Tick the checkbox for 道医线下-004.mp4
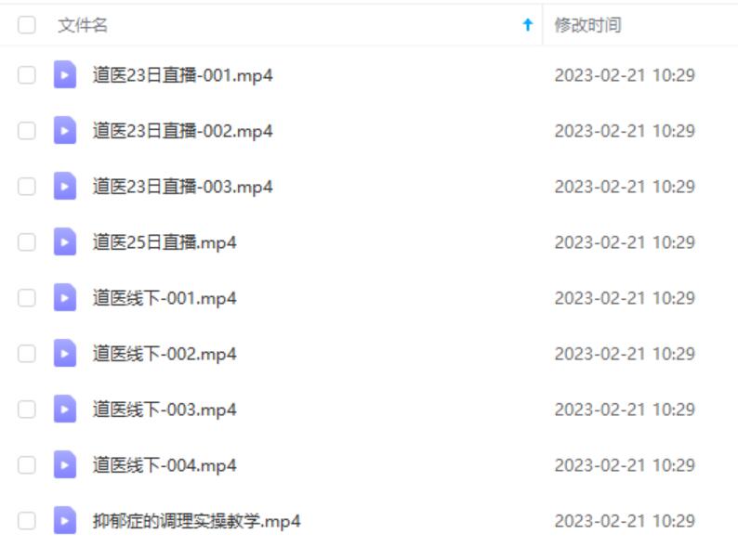Viewport: 738px width, 560px height. coord(26,465)
